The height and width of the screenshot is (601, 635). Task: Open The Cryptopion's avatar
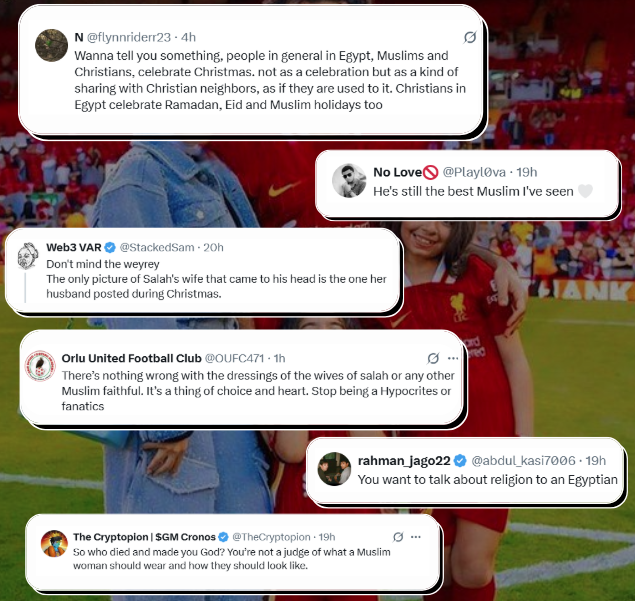pyautogui.click(x=54, y=543)
